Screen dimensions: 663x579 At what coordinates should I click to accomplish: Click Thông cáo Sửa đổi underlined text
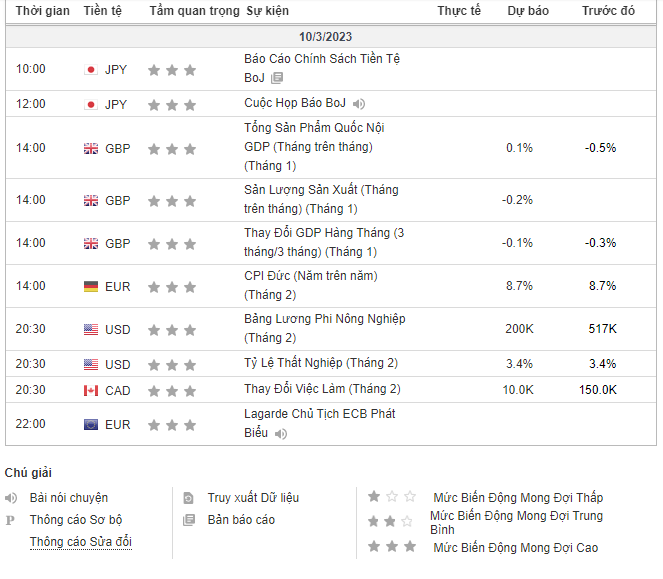[81, 542]
